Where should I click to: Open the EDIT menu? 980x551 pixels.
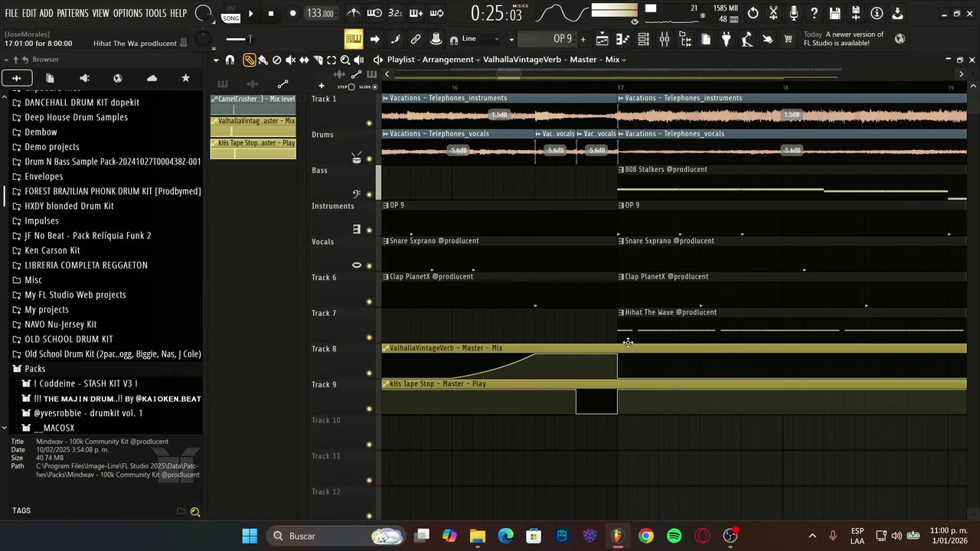click(29, 13)
